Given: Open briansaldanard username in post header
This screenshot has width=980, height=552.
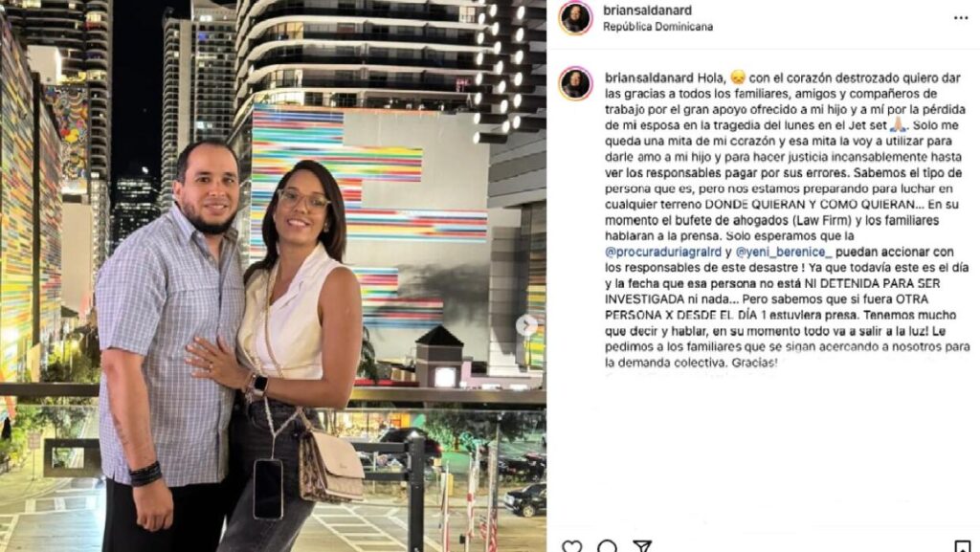Looking at the screenshot, I should (647, 11).
